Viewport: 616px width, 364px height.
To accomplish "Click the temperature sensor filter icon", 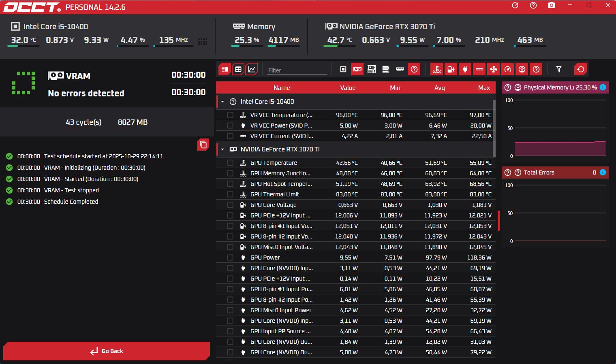I will 436,69.
